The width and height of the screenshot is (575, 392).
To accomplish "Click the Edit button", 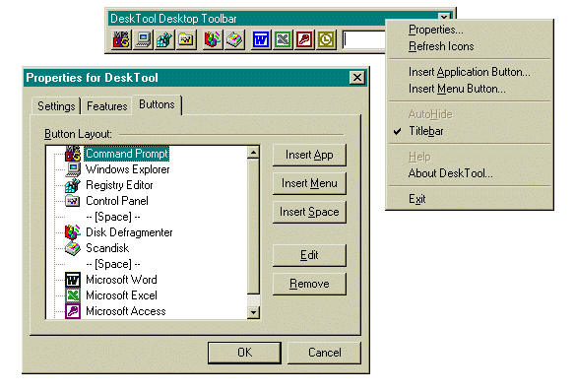I will point(309,255).
